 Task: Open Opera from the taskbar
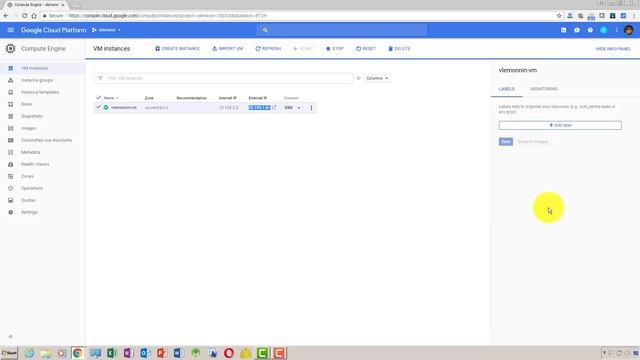click(x=229, y=353)
